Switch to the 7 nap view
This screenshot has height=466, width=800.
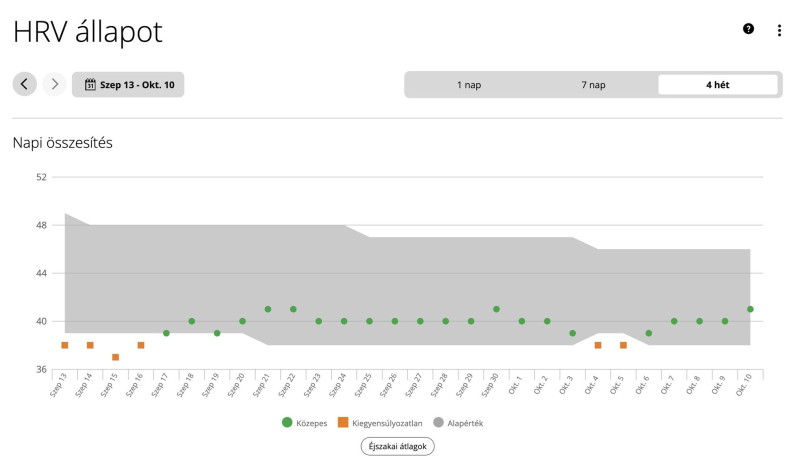coord(593,85)
